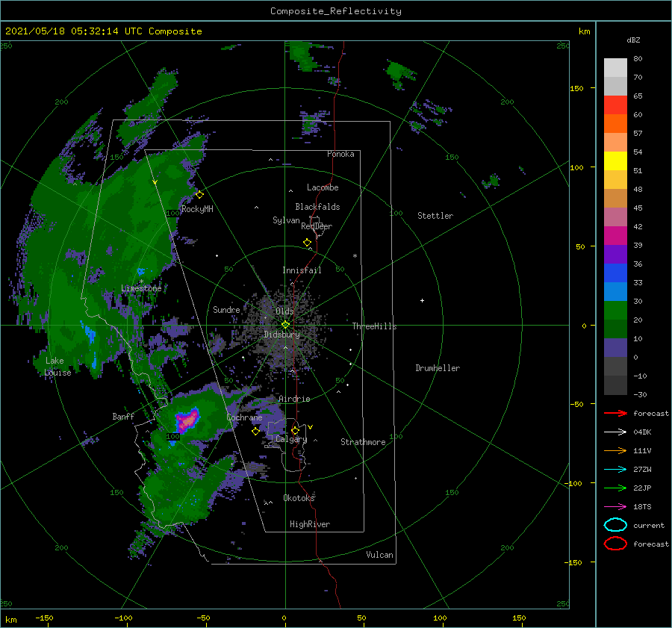
Task: Click the RockyMH label
Action: 197,209
